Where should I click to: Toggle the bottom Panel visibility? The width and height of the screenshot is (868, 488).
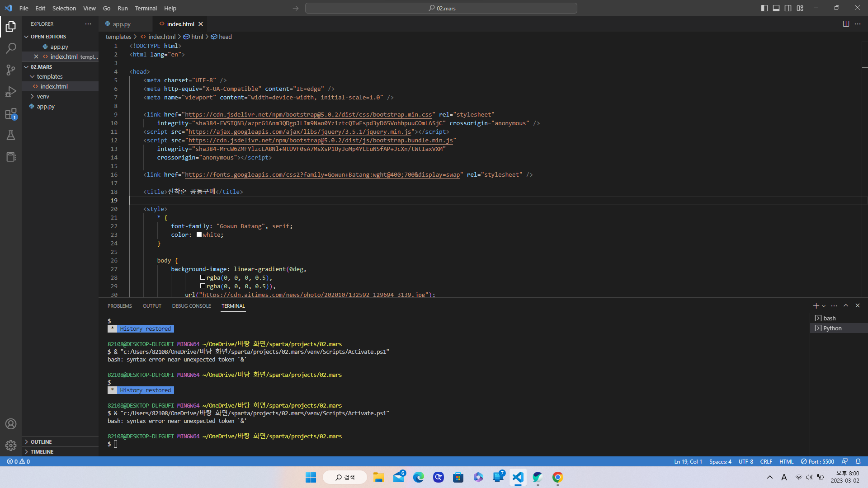pyautogui.click(x=776, y=8)
